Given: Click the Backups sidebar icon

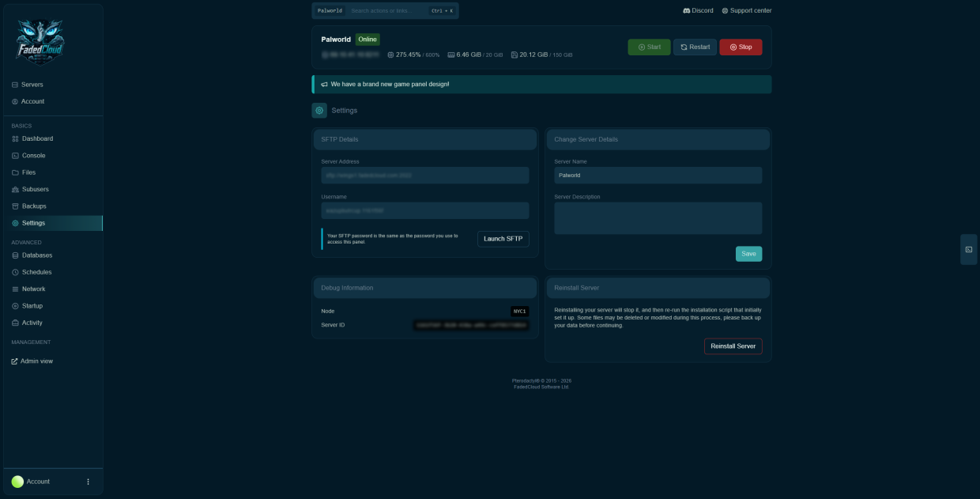Looking at the screenshot, I should 15,206.
